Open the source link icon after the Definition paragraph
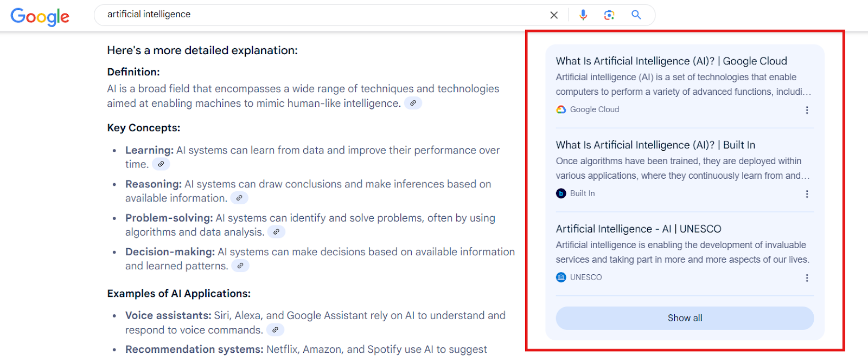This screenshot has height=356, width=868. [413, 103]
